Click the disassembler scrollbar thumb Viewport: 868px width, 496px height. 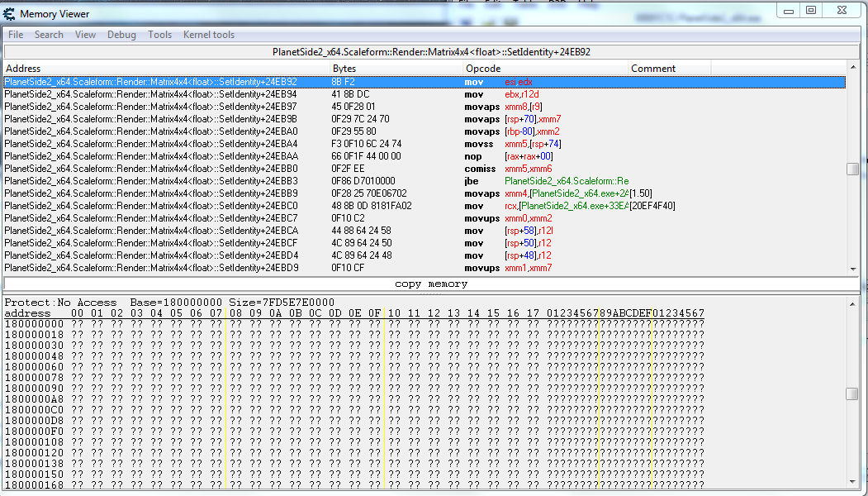[x=852, y=169]
